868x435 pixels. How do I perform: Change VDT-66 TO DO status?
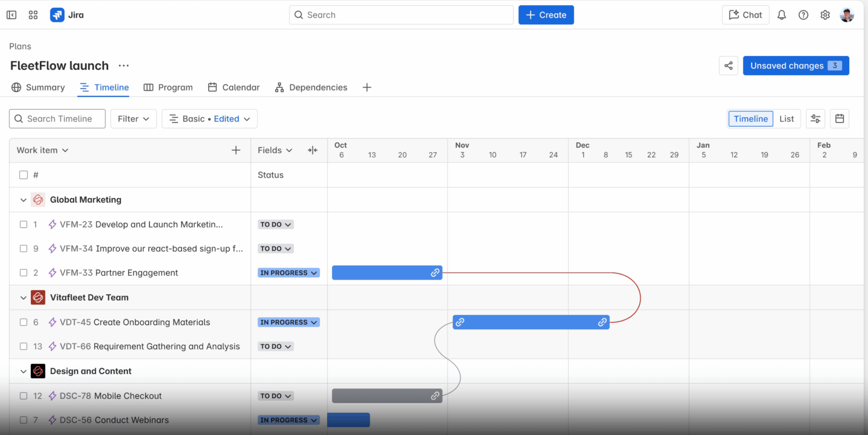coord(276,346)
